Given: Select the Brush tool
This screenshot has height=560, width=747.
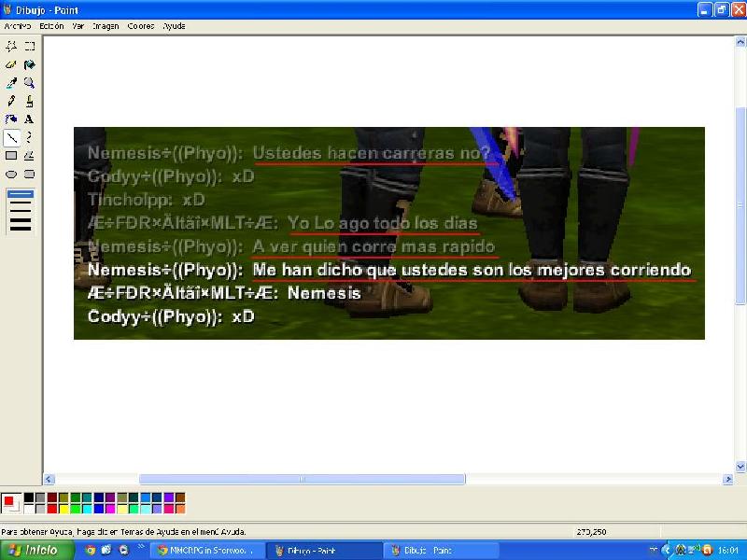Looking at the screenshot, I should [30, 101].
